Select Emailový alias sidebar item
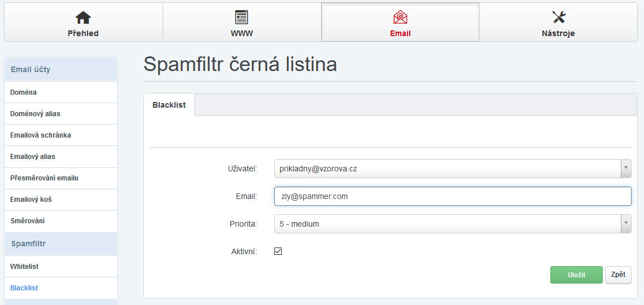Image resolution: width=644 pixels, height=305 pixels. point(33,156)
